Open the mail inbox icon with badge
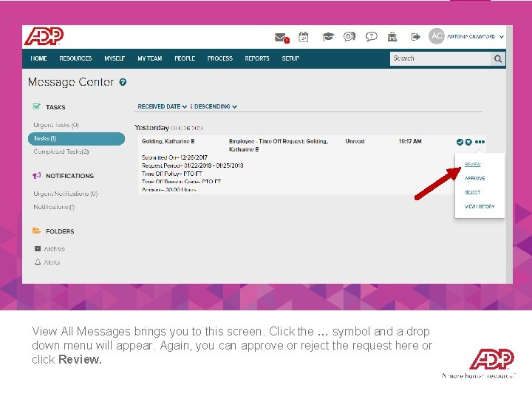532x399 pixels. 282,38
